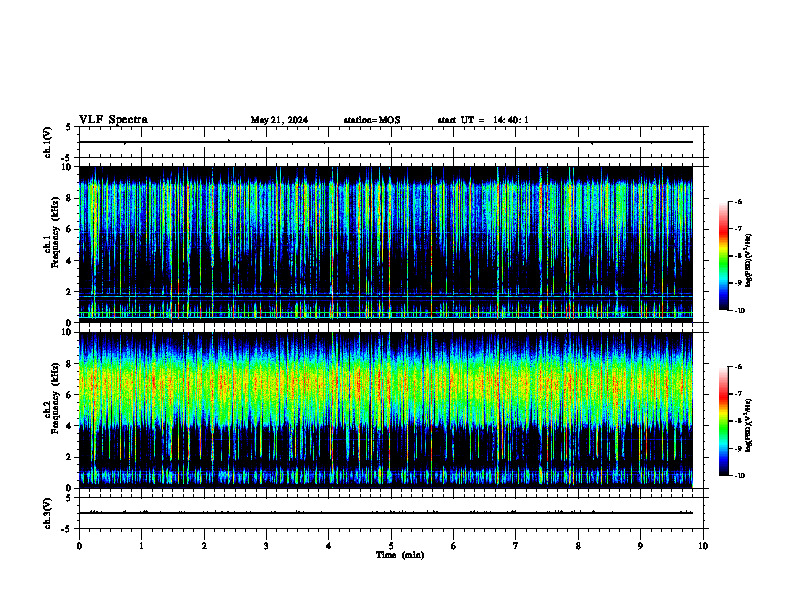Click inside the ch.1 spectrogram panel
Image resolution: width=792 pixels, height=612 pixels.
coord(385,244)
